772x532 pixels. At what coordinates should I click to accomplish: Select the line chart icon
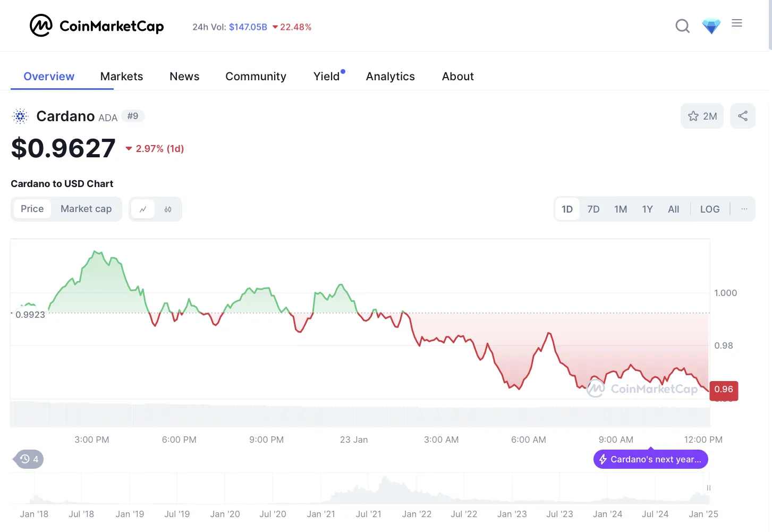click(x=142, y=209)
